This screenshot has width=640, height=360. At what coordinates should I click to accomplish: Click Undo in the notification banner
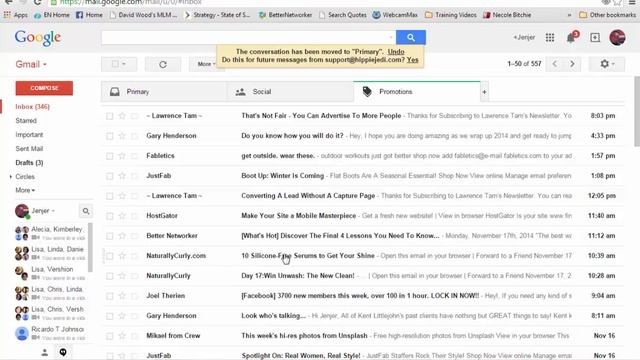396,52
